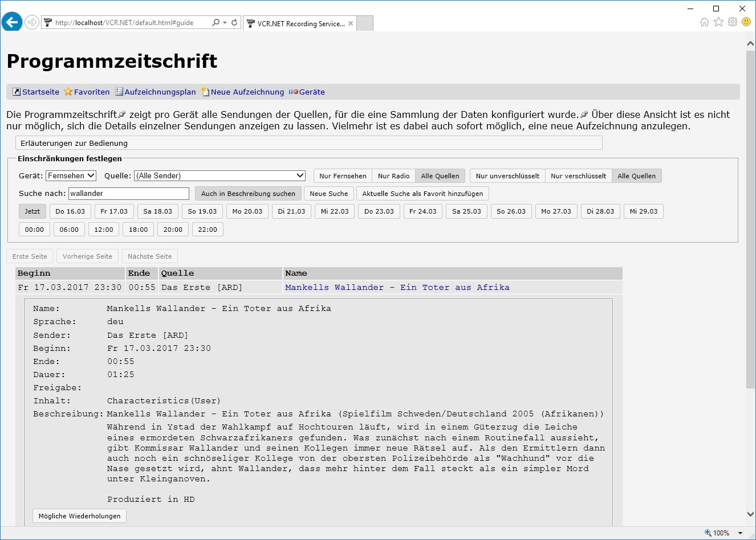Click the refresh icon in address bar
This screenshot has height=540, width=756.
pyautogui.click(x=234, y=23)
